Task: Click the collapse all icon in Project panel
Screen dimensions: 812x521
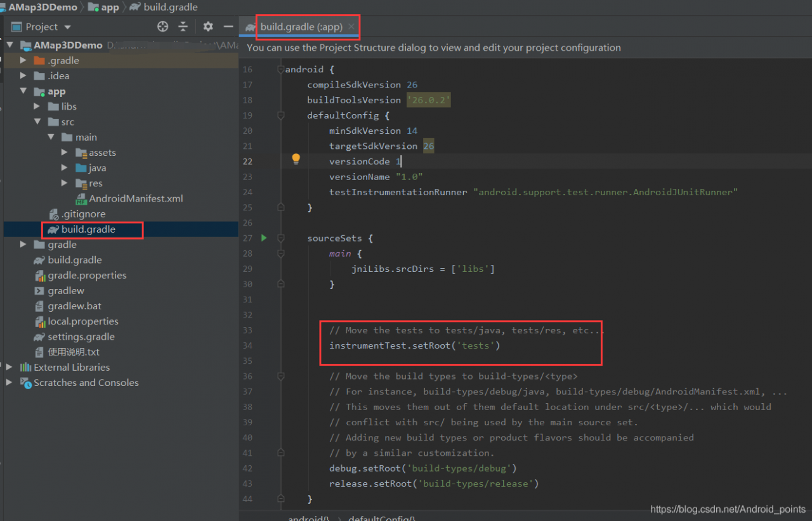Action: [x=183, y=27]
